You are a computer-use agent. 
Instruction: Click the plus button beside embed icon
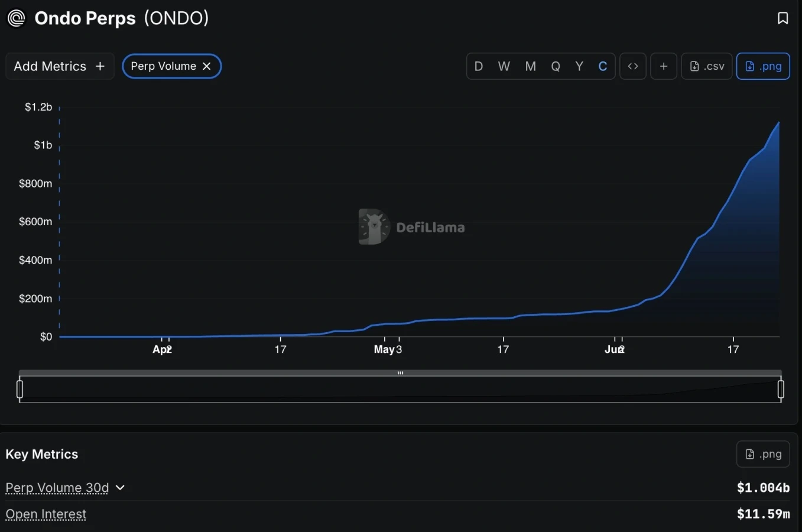point(664,66)
